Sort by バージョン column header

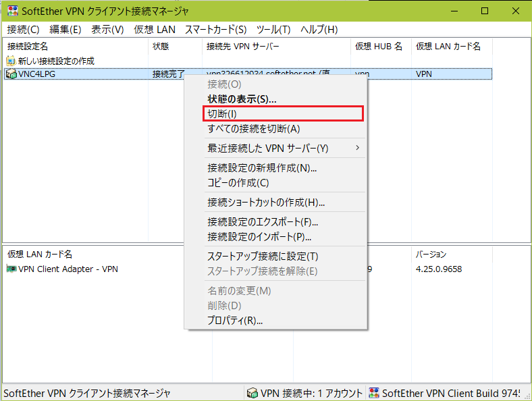point(452,255)
